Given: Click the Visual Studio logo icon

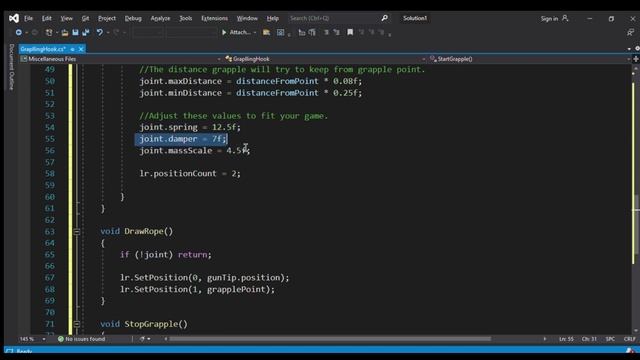Looking at the screenshot, I should pyautogui.click(x=13, y=18).
